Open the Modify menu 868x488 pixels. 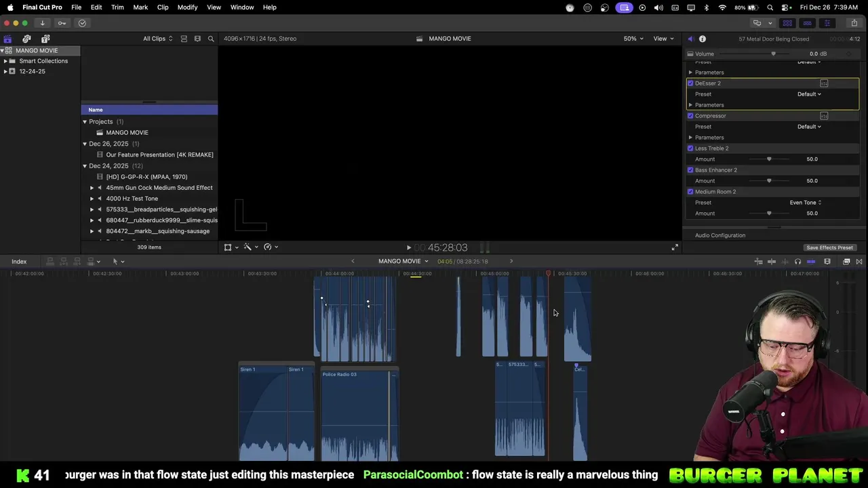pos(187,7)
